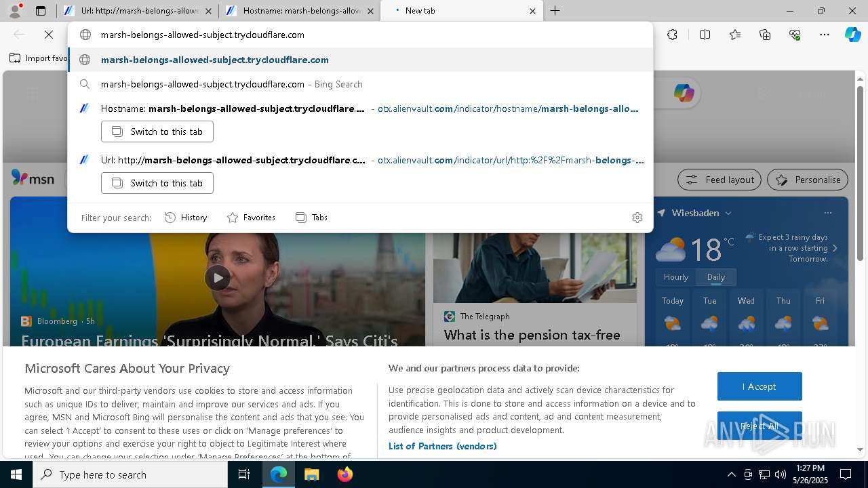Image resolution: width=868 pixels, height=488 pixels.
Task: Open Task View on taskbar
Action: 244,474
